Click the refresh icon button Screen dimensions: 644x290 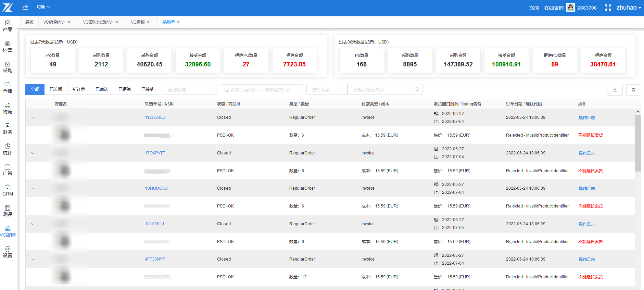coord(633,90)
